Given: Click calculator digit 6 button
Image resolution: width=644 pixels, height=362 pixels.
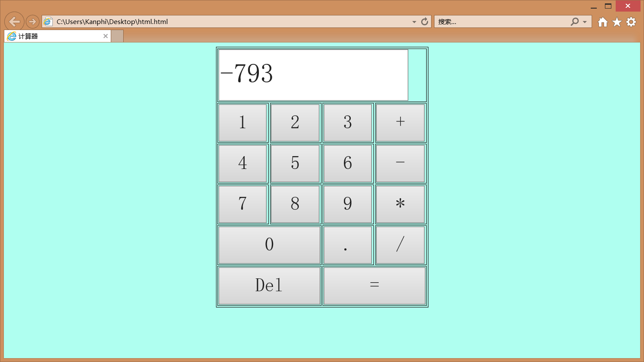Looking at the screenshot, I should tap(348, 163).
